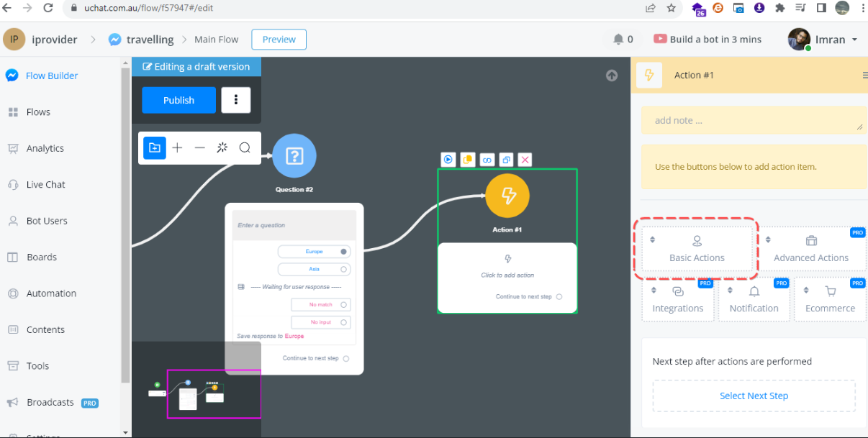This screenshot has height=438, width=868.
Task: Click the add note text field
Action: pos(753,120)
